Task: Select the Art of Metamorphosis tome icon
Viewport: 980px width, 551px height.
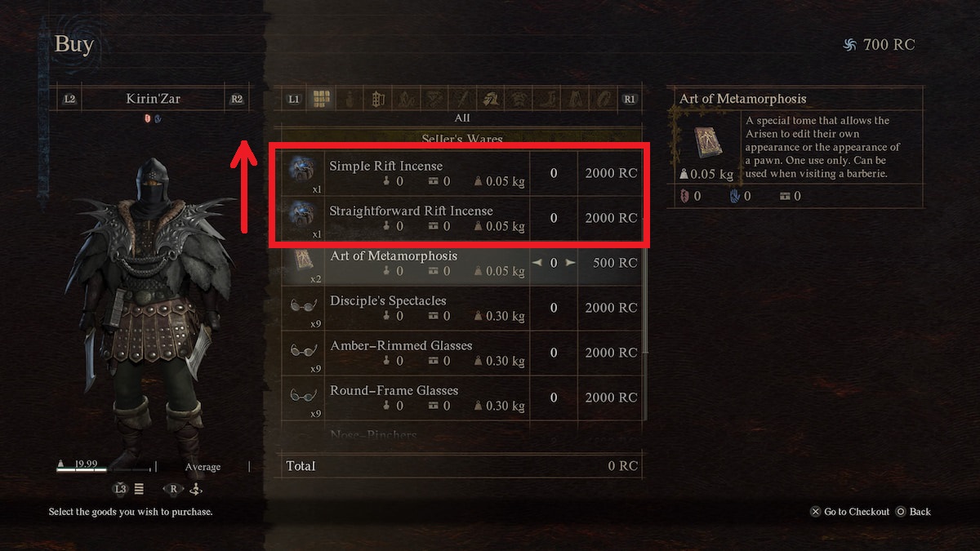Action: [x=304, y=260]
